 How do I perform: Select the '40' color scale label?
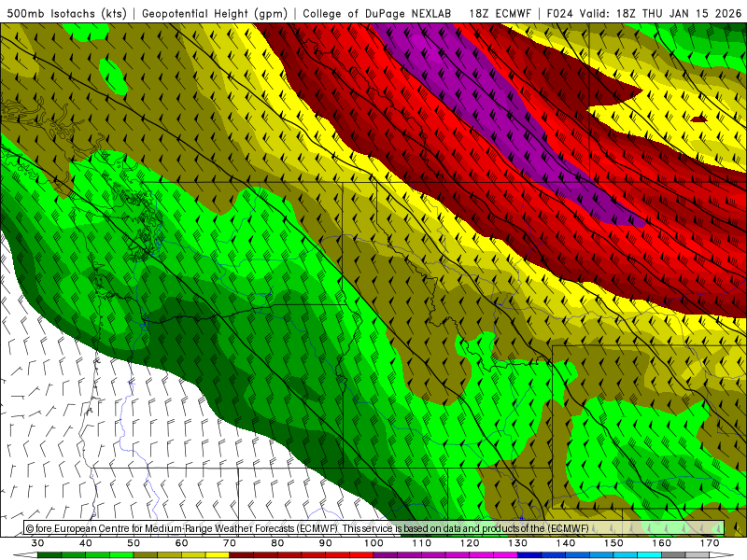[86, 543]
